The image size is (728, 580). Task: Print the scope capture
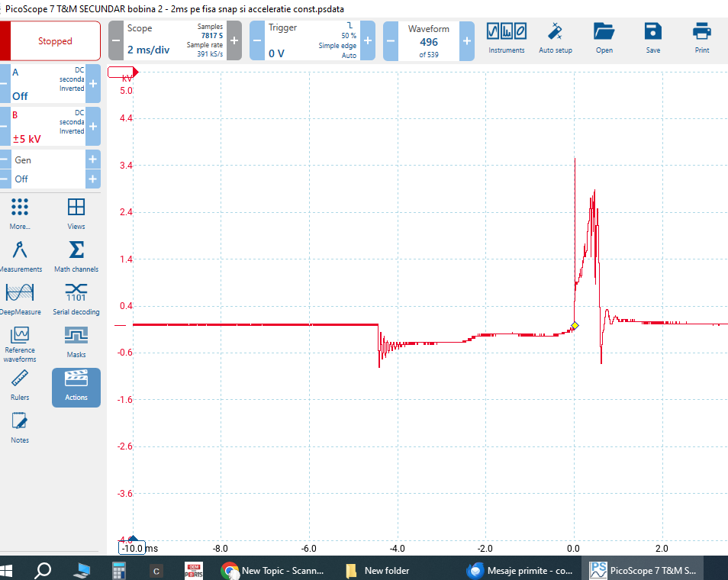coord(701,37)
